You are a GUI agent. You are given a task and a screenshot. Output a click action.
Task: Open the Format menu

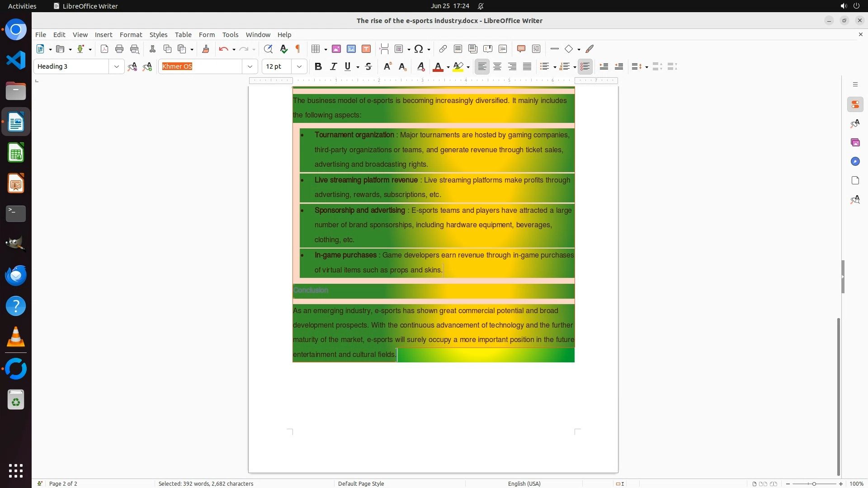131,34
